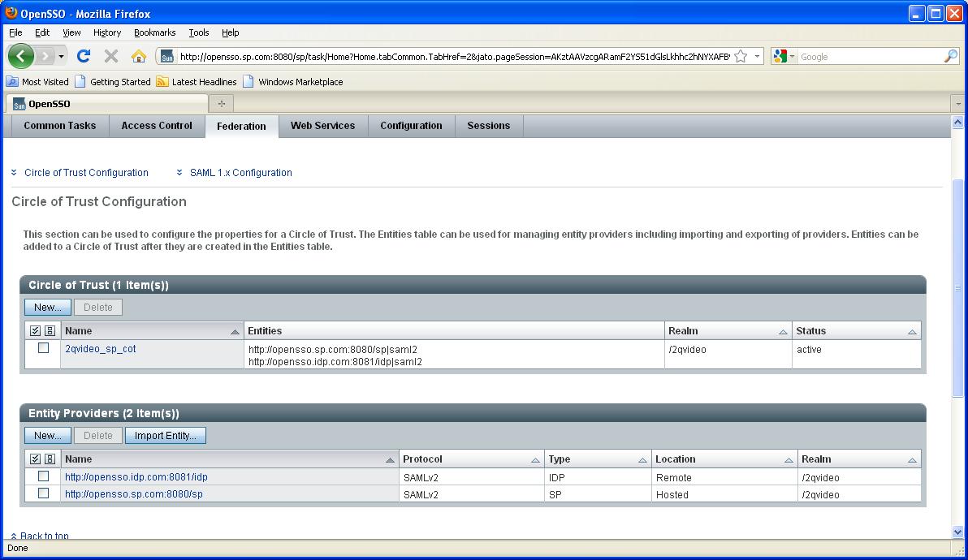This screenshot has height=560, width=968.
Task: Click the Sun site identity icon in URL bar
Action: (166, 57)
